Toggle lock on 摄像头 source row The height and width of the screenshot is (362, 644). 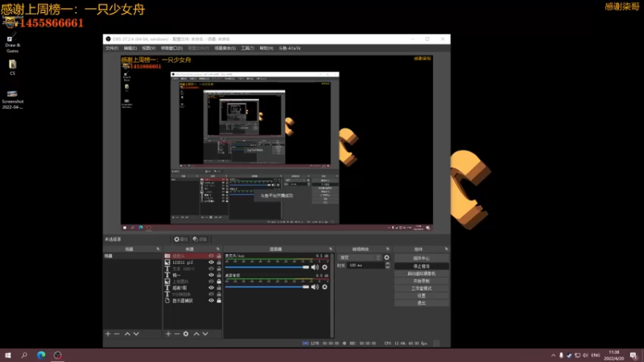[219, 256]
